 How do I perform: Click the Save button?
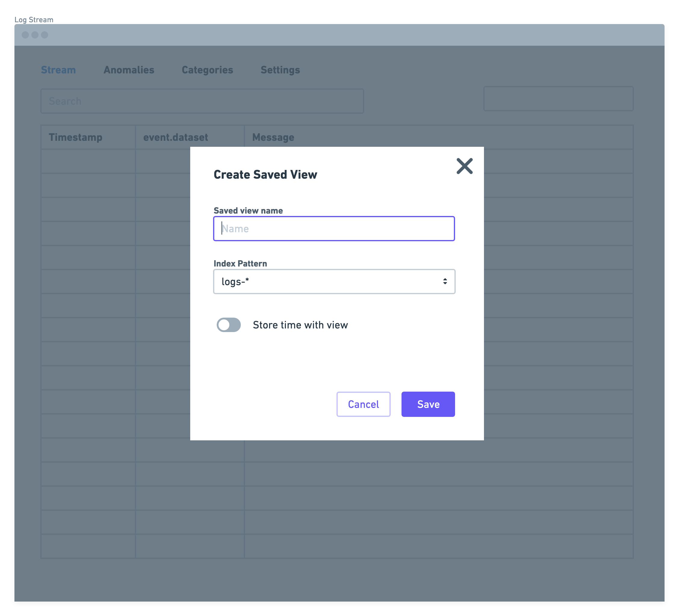coord(428,404)
